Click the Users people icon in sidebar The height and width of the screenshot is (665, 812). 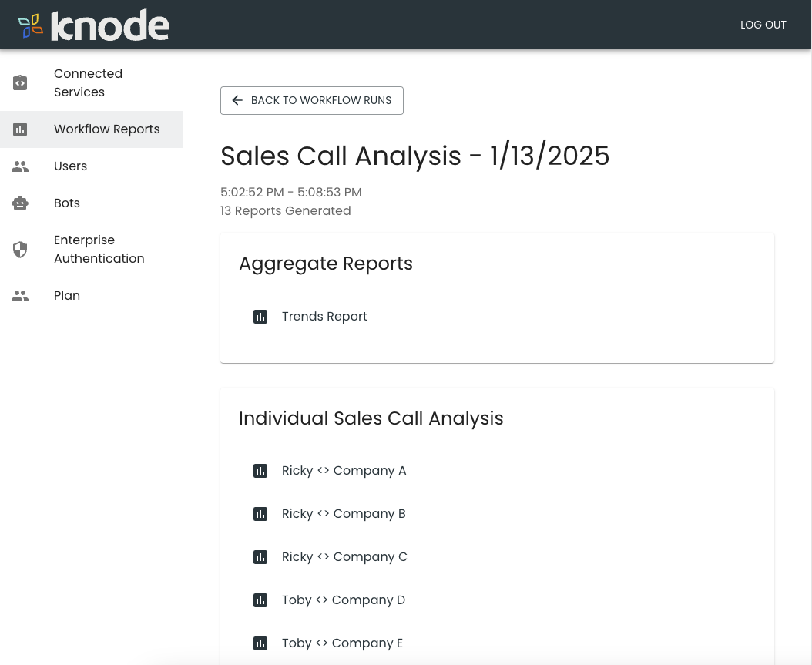pyautogui.click(x=20, y=166)
